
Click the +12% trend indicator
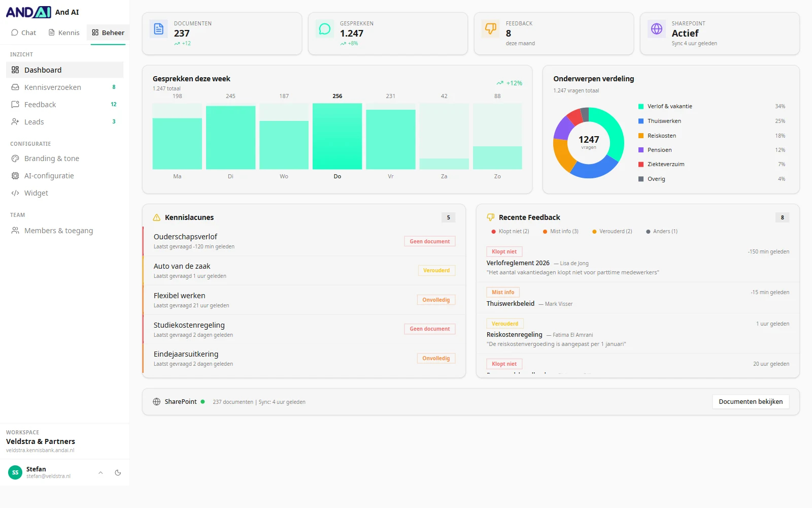[x=510, y=83]
